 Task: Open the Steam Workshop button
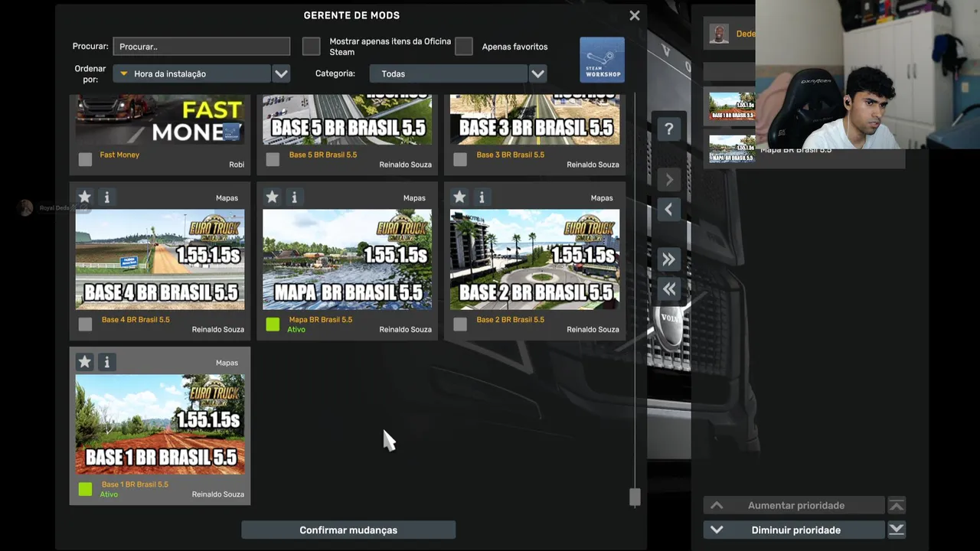point(602,60)
